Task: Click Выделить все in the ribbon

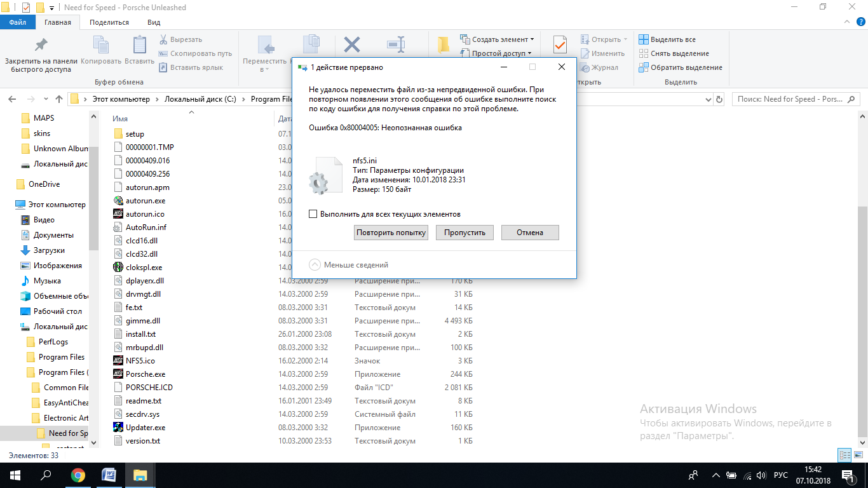Action: 667,39
